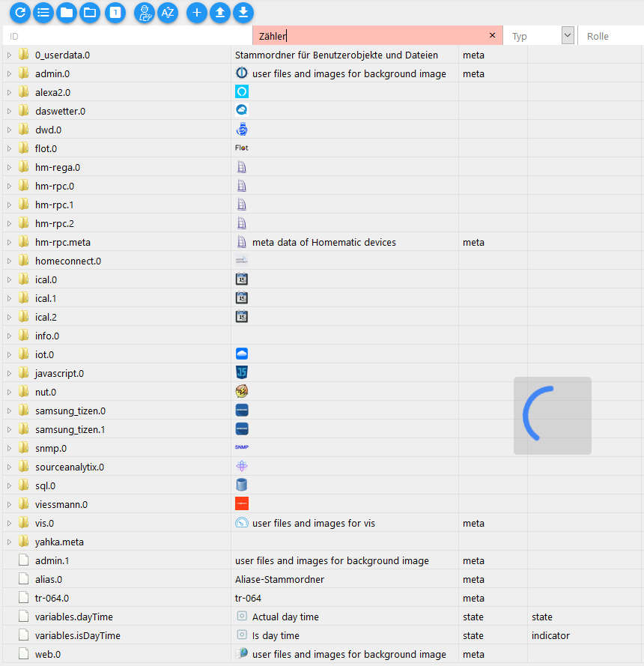Click the refresh objects tree icon
The width and height of the screenshot is (644, 666).
point(20,12)
